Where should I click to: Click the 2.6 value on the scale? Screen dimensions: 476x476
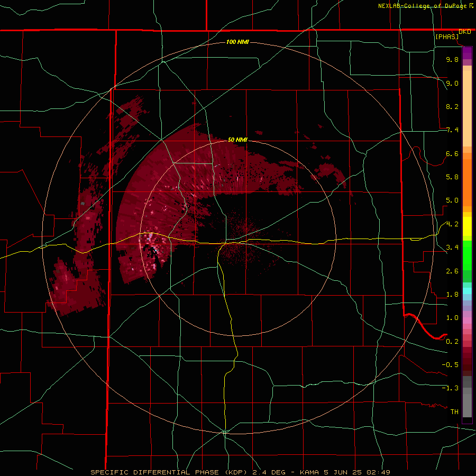452,271
